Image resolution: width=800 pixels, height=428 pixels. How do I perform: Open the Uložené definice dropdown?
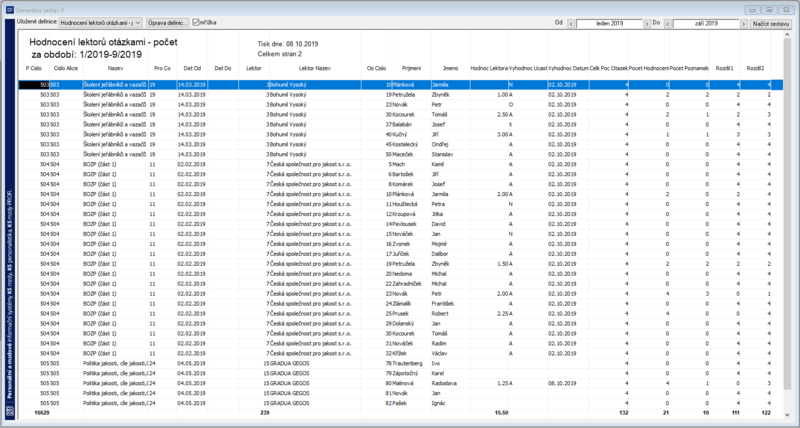coord(101,23)
